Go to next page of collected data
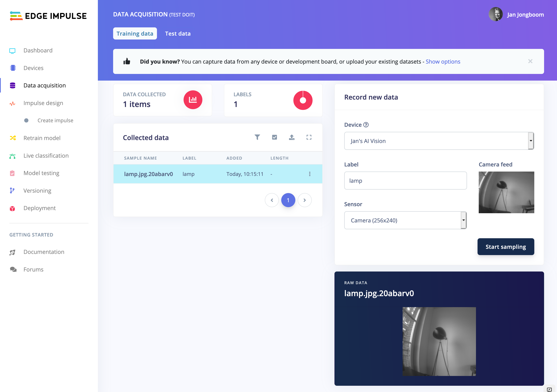557x392 pixels. click(x=305, y=200)
